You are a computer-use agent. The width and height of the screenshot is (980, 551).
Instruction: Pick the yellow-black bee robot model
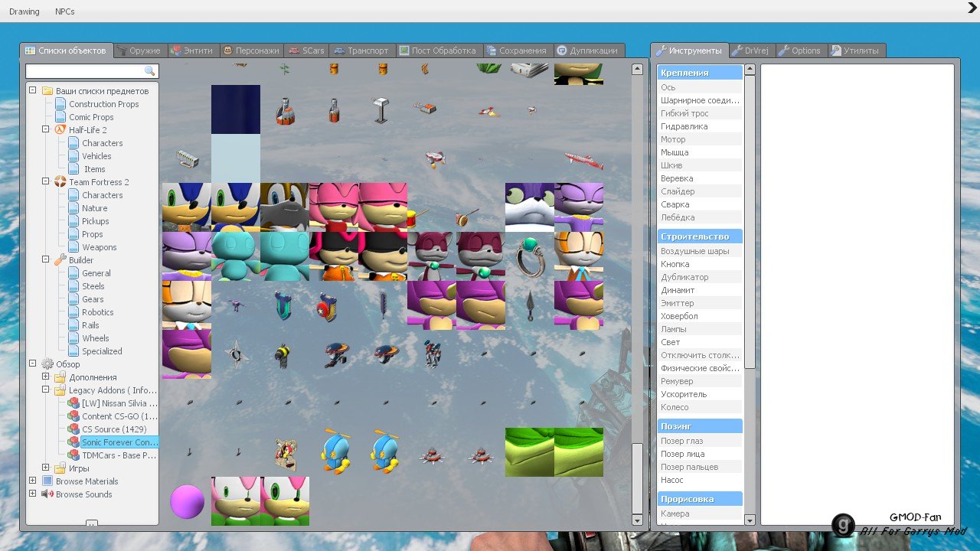[284, 356]
